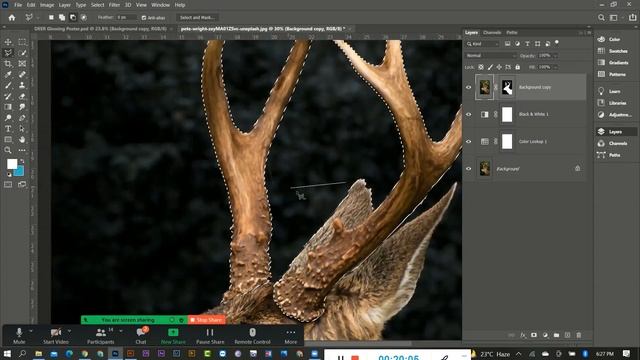Open Zoom Start Video options arrow
Image resolution: width=640 pixels, height=360 pixels.
point(69,331)
